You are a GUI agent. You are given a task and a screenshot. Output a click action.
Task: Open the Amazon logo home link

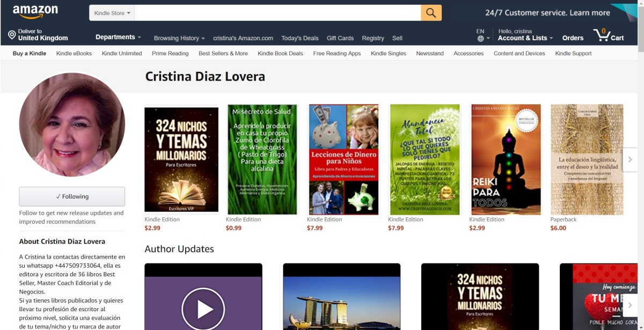pos(35,12)
